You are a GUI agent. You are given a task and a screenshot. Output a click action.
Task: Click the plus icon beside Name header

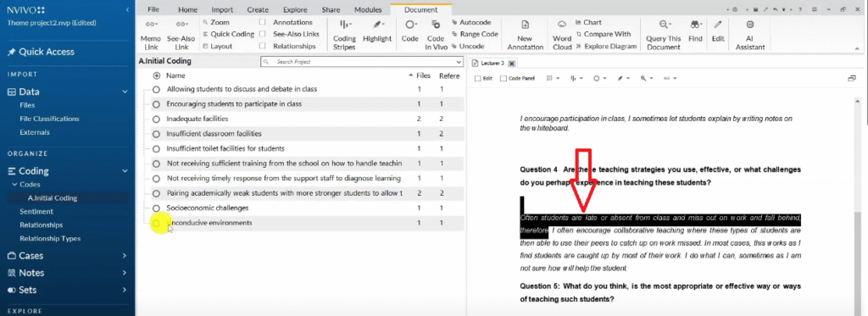[157, 75]
